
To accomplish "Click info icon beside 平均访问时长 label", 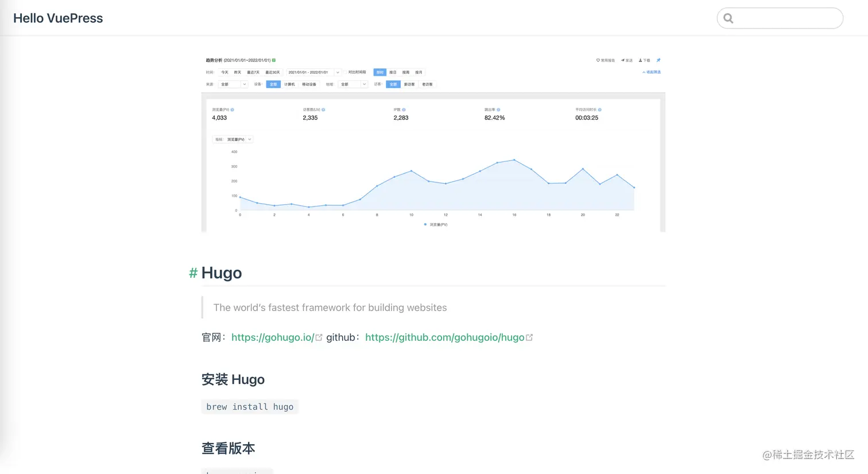I will pos(599,110).
